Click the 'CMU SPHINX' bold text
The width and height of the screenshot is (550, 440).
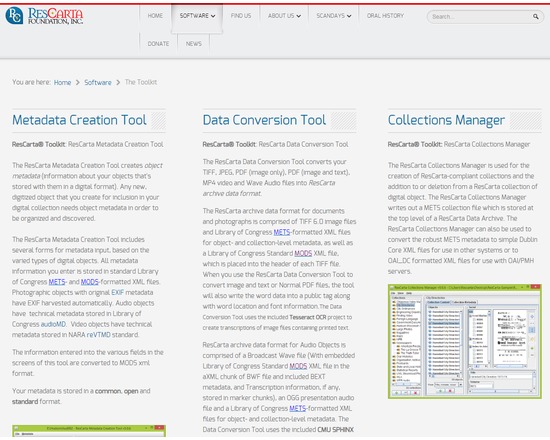[335, 429]
